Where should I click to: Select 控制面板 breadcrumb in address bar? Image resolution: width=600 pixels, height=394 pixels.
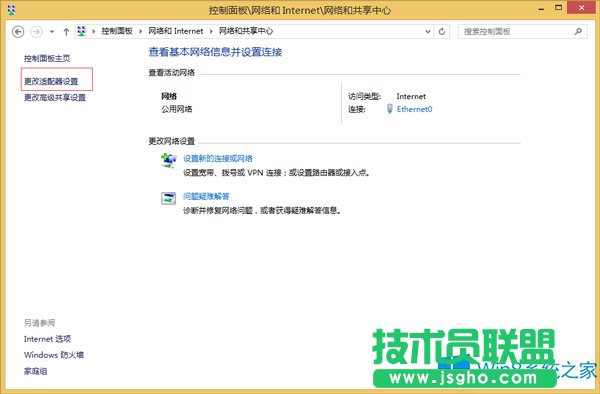(117, 31)
